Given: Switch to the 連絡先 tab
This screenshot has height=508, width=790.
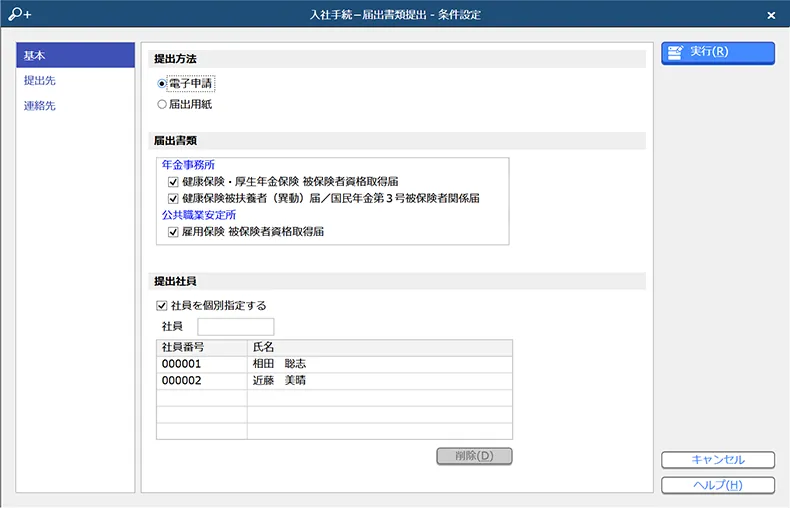Looking at the screenshot, I should (40, 106).
